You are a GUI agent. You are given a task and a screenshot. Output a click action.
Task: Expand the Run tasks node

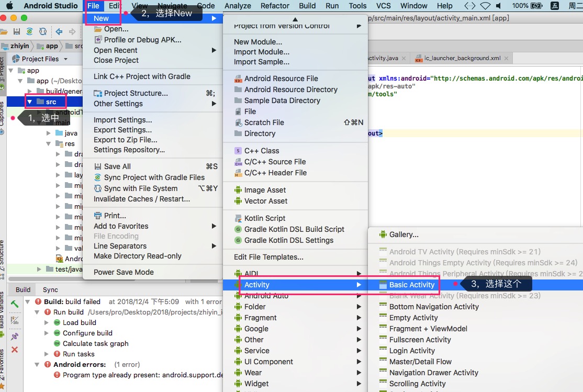46,354
